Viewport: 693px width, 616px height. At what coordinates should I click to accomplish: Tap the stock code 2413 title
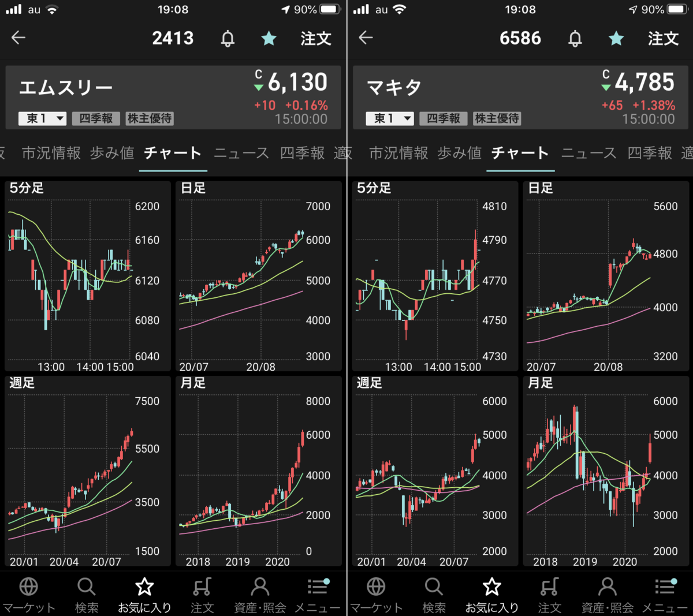click(x=173, y=39)
